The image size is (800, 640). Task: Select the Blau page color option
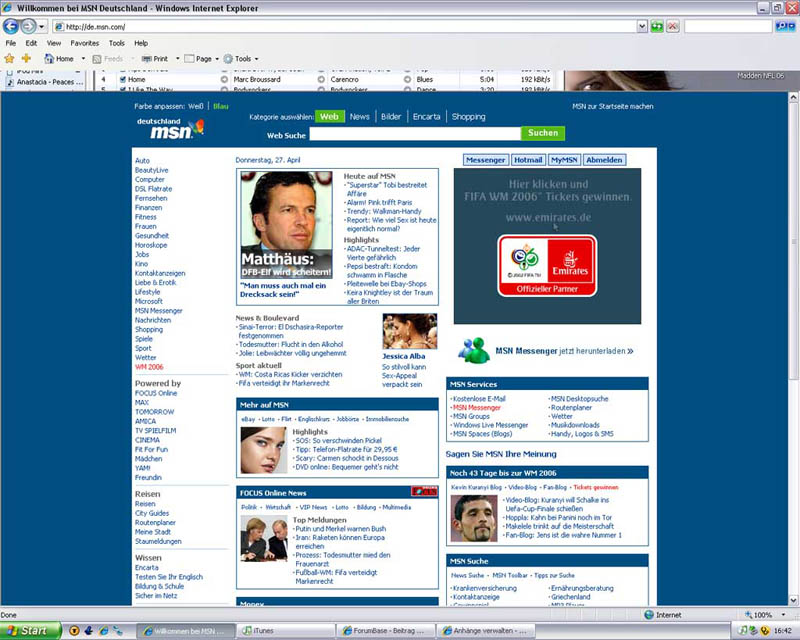(x=221, y=106)
